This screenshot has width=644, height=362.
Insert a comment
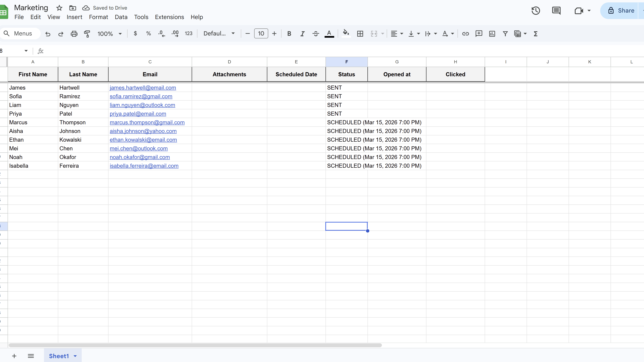tap(479, 33)
